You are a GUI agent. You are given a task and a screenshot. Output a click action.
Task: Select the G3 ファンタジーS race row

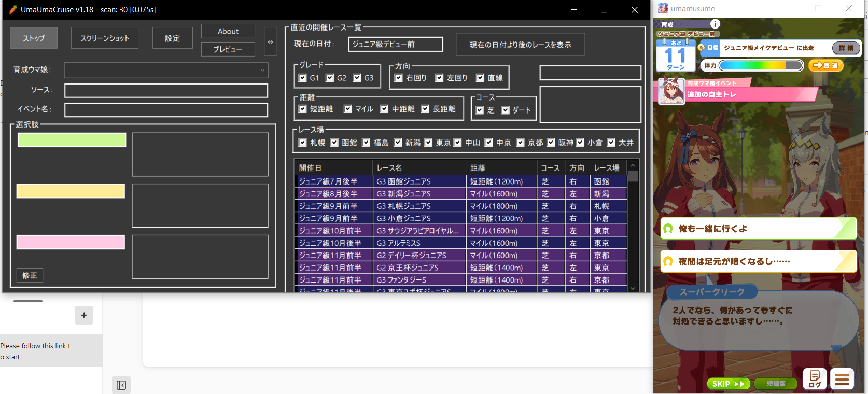460,280
